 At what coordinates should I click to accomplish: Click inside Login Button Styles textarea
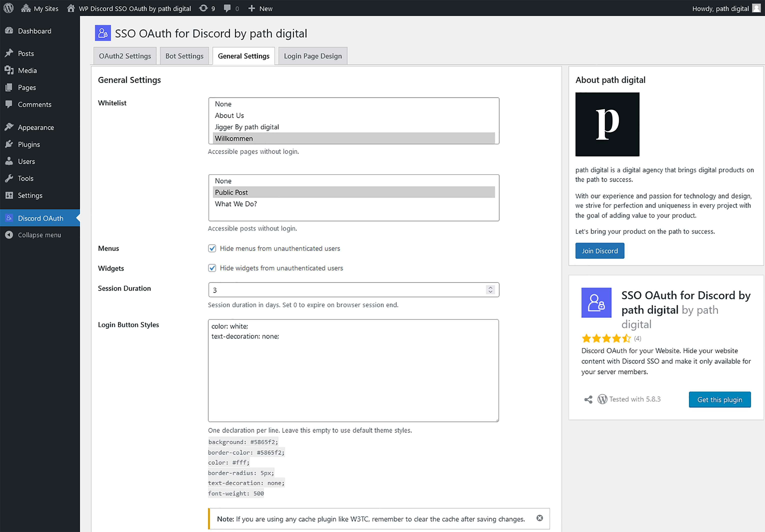point(353,371)
